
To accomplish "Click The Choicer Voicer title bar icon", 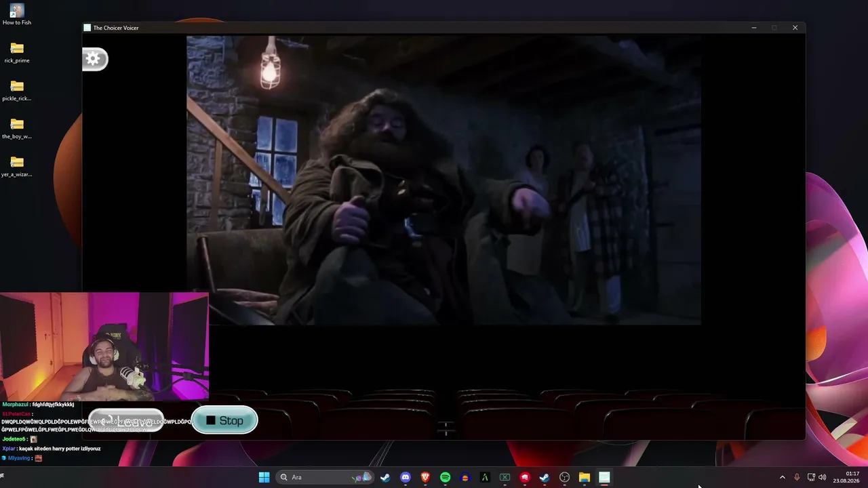I will pyautogui.click(x=87, y=28).
